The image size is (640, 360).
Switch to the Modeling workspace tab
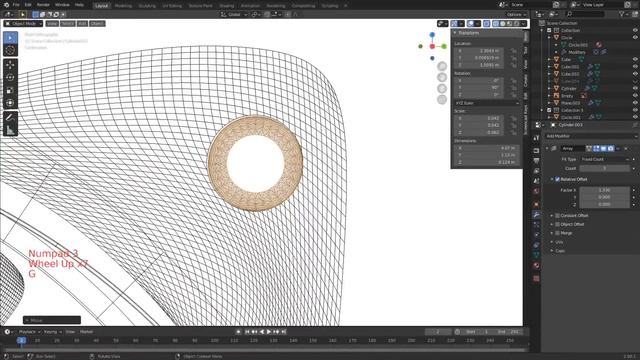click(123, 6)
